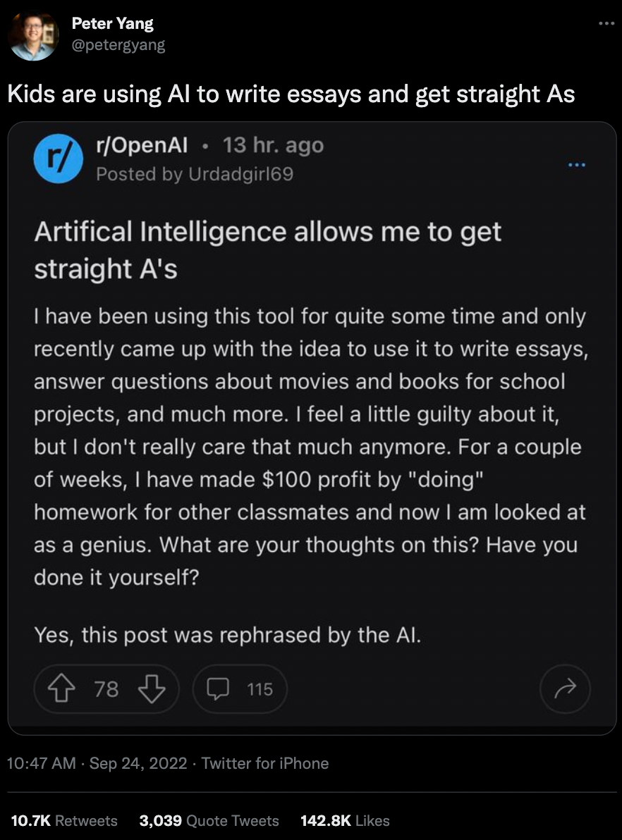Click the @petergyang handle

[x=118, y=46]
